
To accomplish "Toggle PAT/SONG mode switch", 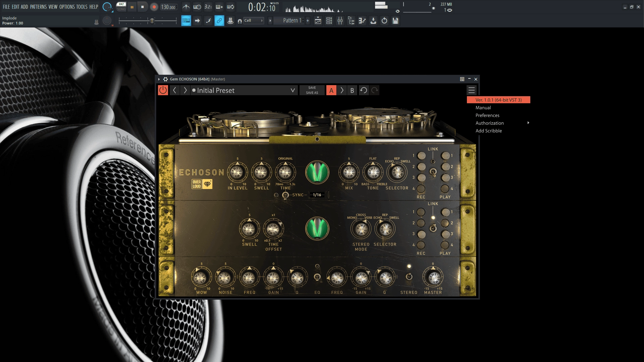I will coord(121,7).
